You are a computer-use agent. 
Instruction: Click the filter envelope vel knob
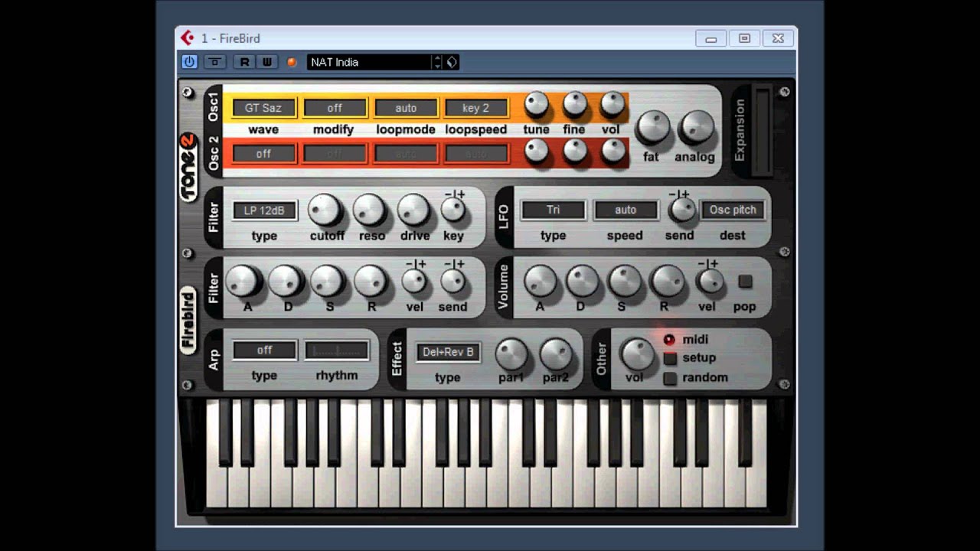(414, 282)
